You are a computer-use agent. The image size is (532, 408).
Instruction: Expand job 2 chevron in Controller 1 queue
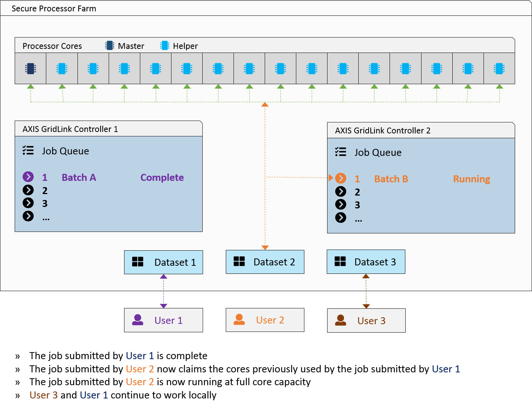[28, 190]
